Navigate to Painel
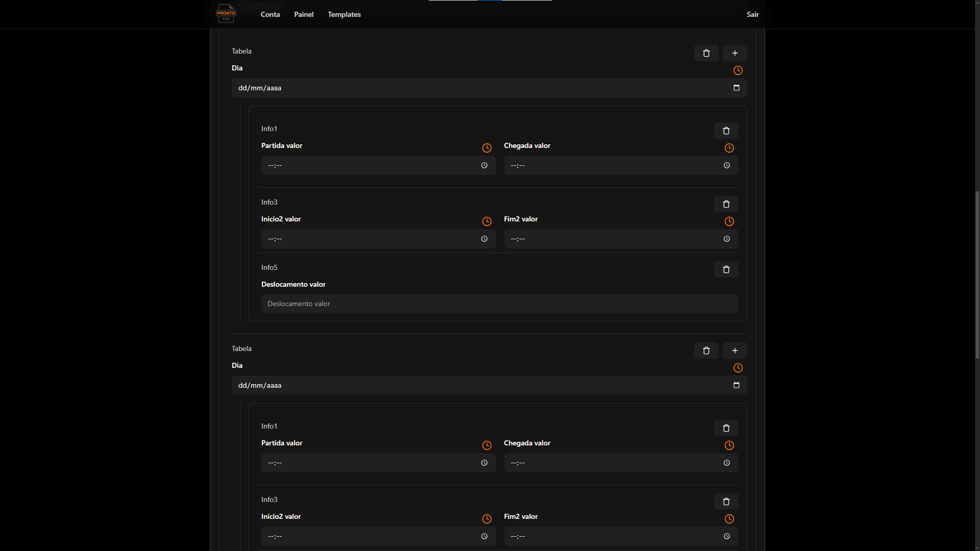 point(304,14)
